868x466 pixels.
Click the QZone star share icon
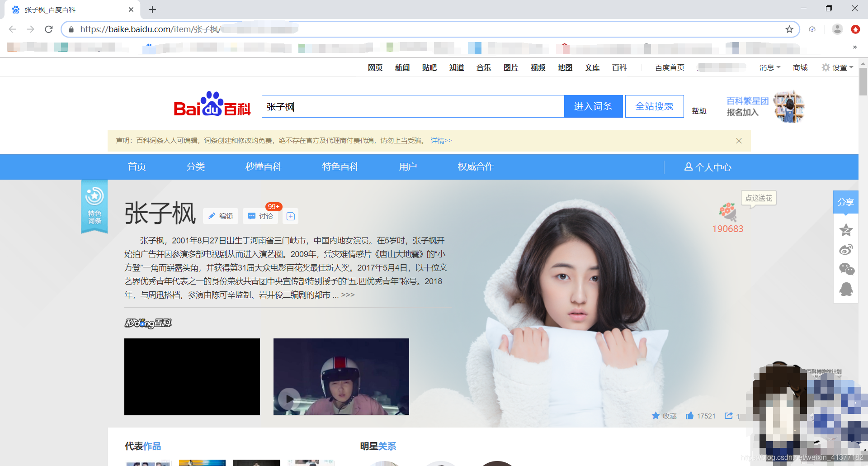pyautogui.click(x=846, y=231)
